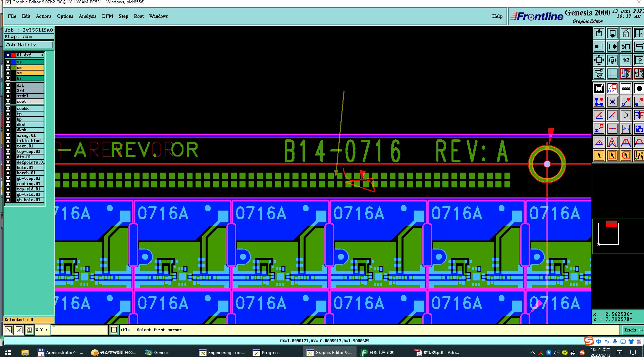Select the routing.01 layer row
Screen dimensions: 644x357
(30, 184)
